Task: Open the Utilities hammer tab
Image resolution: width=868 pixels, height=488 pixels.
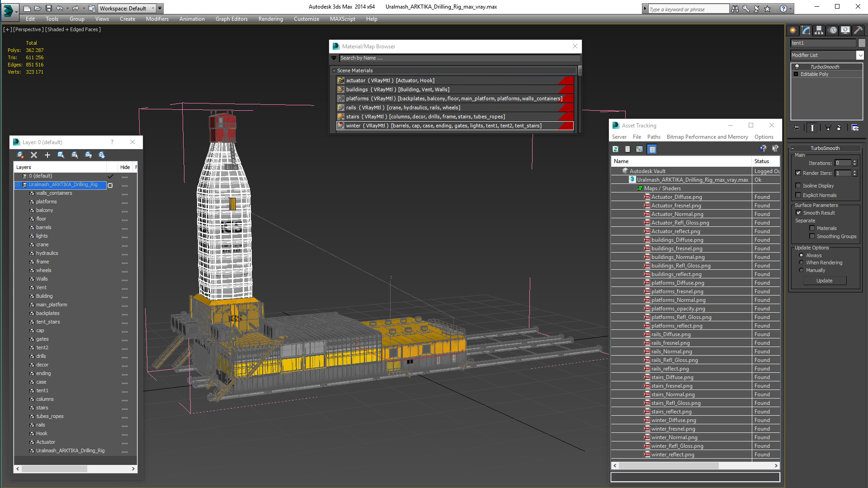Action: pyautogui.click(x=858, y=30)
